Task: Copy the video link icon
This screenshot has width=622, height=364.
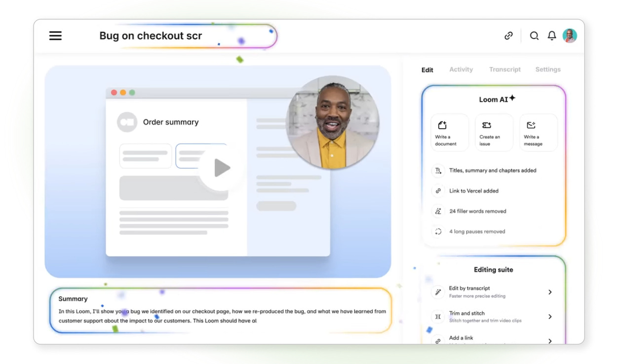Action: click(508, 36)
